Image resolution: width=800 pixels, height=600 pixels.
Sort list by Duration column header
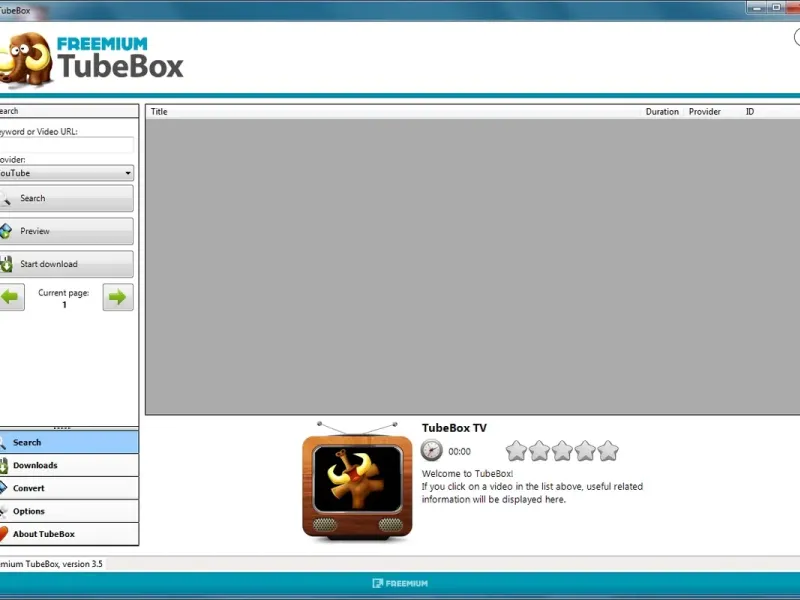[662, 112]
